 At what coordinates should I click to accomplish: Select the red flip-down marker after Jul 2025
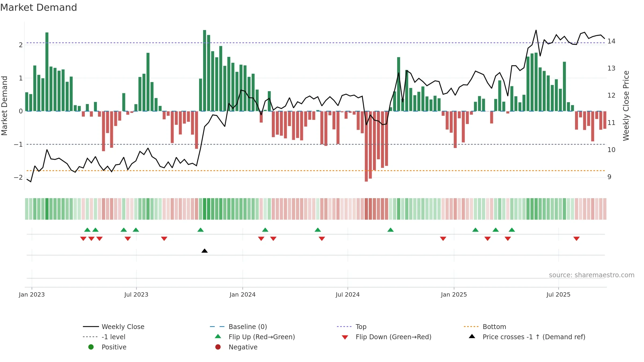coord(576,239)
